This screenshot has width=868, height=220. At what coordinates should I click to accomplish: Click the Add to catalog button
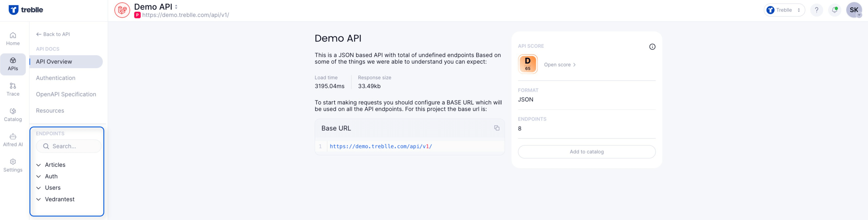click(586, 152)
